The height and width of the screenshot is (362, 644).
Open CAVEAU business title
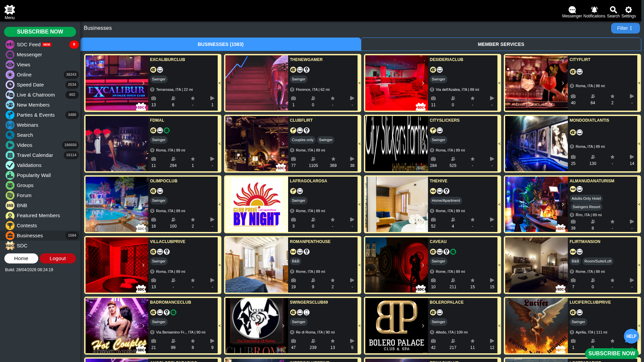[438, 242]
